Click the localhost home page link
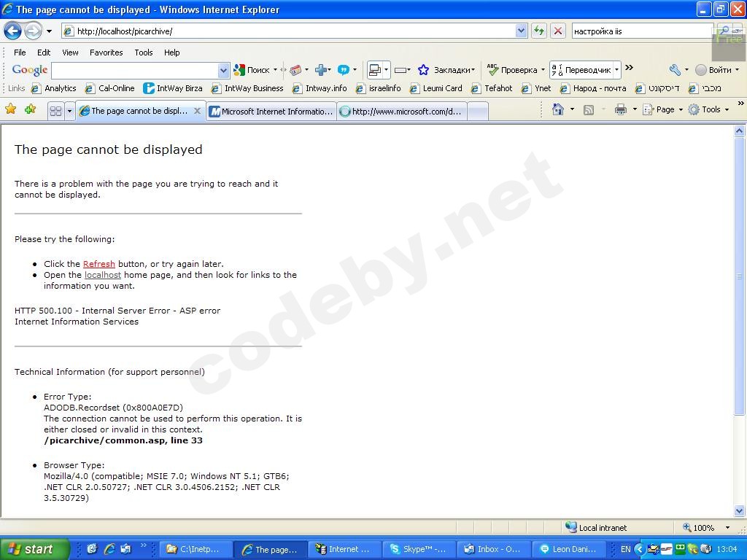 pyautogui.click(x=103, y=275)
